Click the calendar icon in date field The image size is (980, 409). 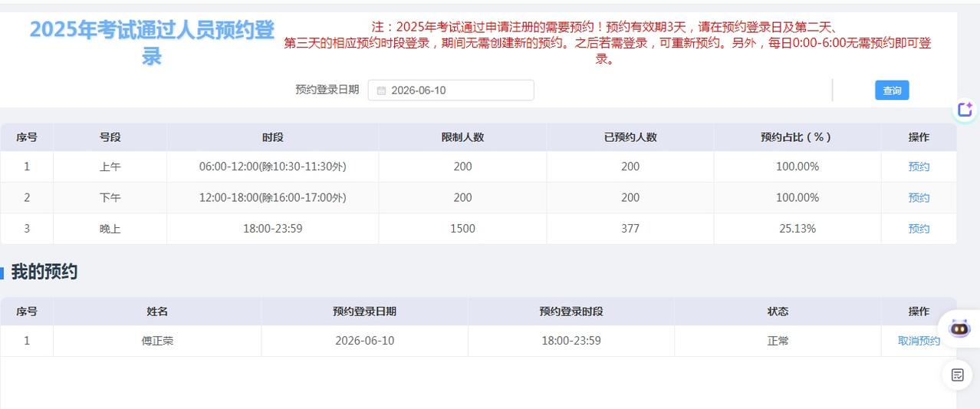tap(381, 91)
